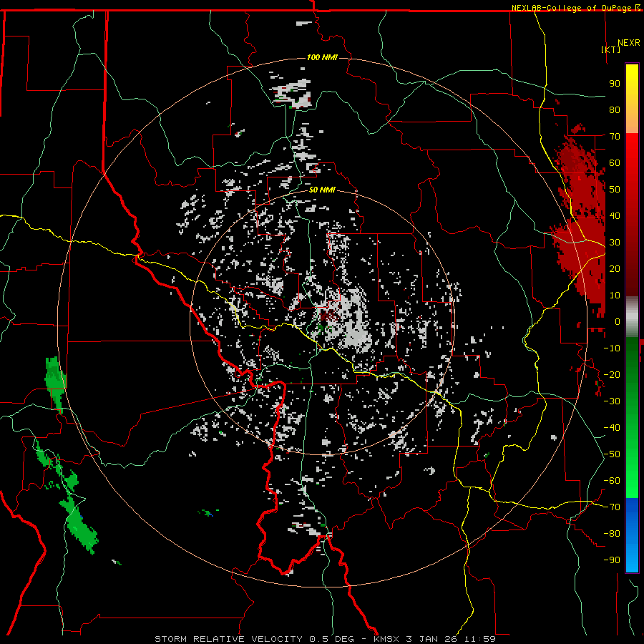
Task: Click the 100 NMI range ring label
Action: pyautogui.click(x=322, y=57)
